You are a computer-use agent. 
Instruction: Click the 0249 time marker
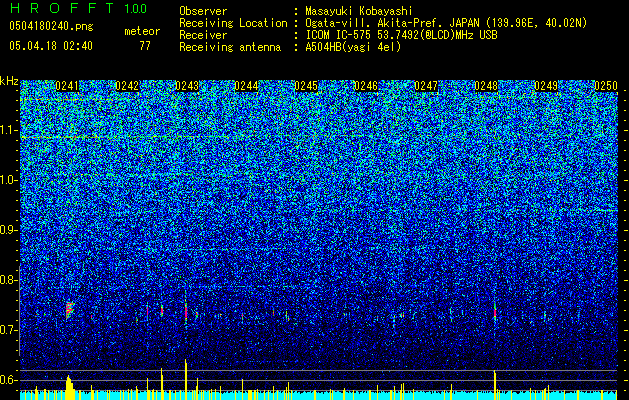(546, 86)
